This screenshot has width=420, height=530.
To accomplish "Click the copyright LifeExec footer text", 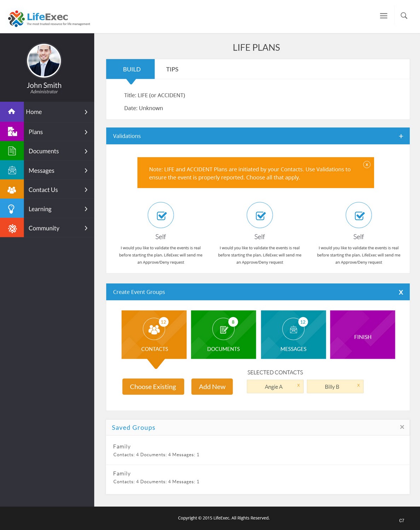I will tap(224, 518).
